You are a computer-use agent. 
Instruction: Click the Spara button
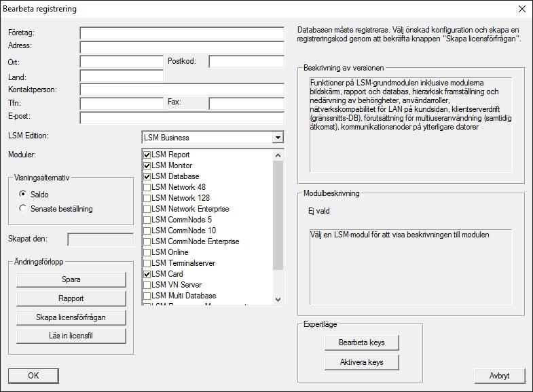pyautogui.click(x=71, y=279)
